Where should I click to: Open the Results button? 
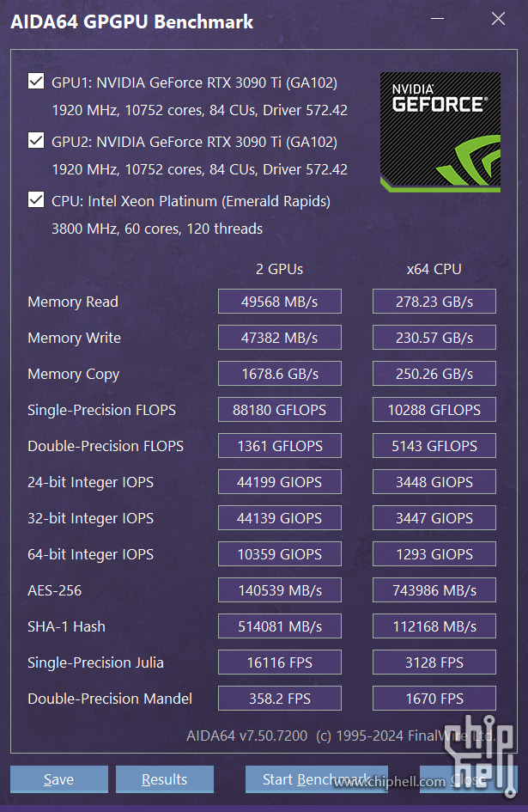pos(165,779)
